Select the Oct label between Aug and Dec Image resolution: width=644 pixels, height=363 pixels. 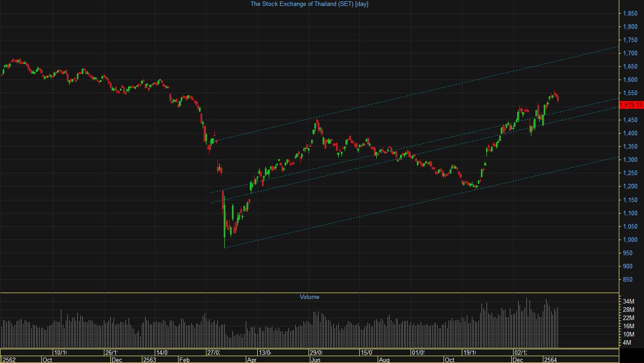449,360
